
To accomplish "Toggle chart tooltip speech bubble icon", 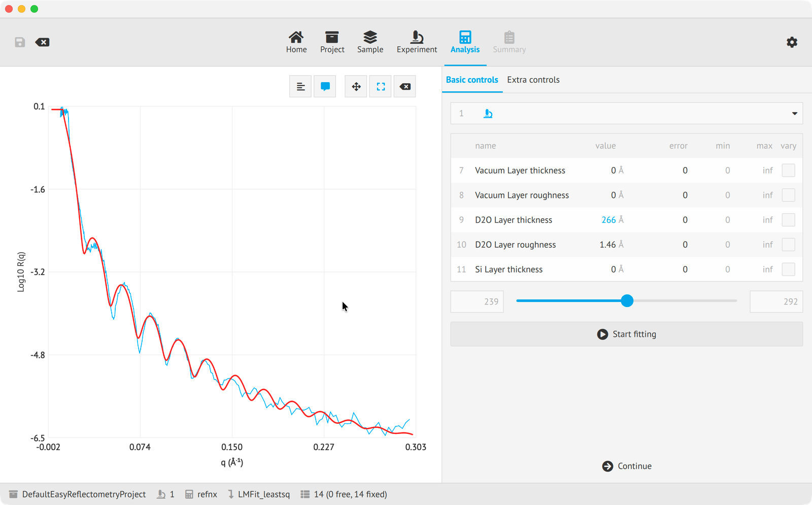I will pos(325,87).
